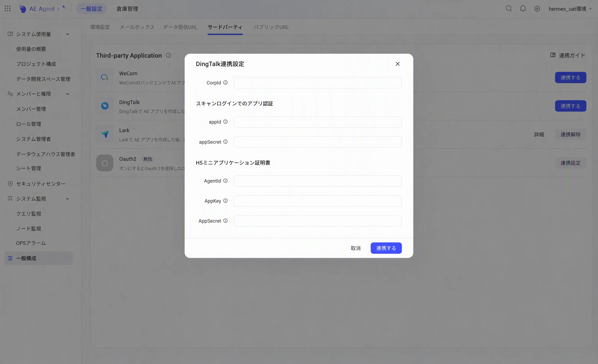Click the Oauth2 app icon
Screen dimensions: 598x364
(105, 163)
